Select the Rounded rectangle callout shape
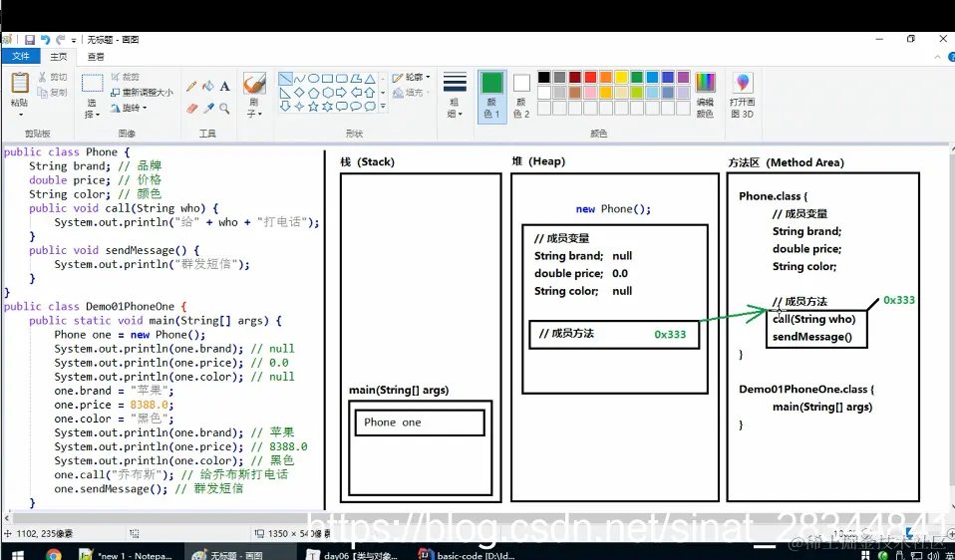 (341, 107)
